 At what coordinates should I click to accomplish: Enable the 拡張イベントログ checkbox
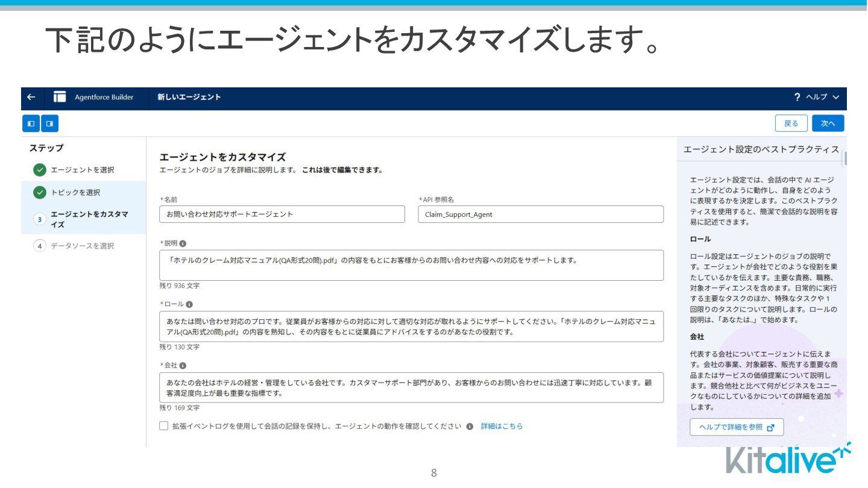pyautogui.click(x=164, y=426)
